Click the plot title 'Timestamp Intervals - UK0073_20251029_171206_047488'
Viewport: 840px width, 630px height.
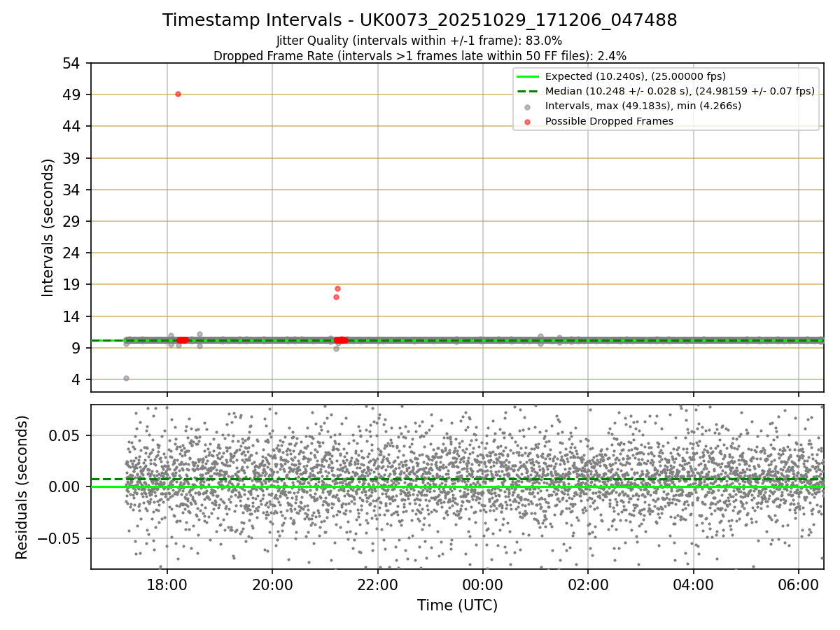pyautogui.click(x=419, y=20)
